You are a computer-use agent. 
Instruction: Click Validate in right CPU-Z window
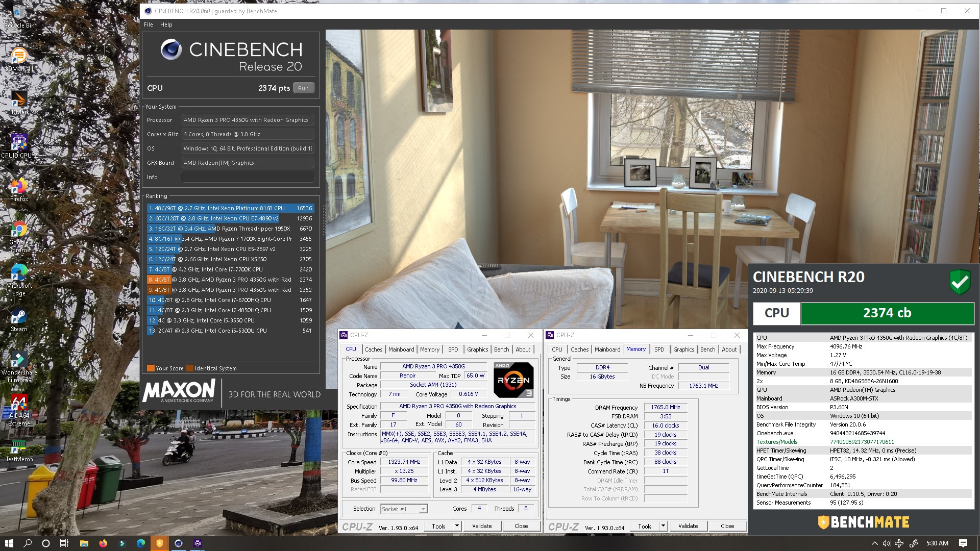coord(688,526)
